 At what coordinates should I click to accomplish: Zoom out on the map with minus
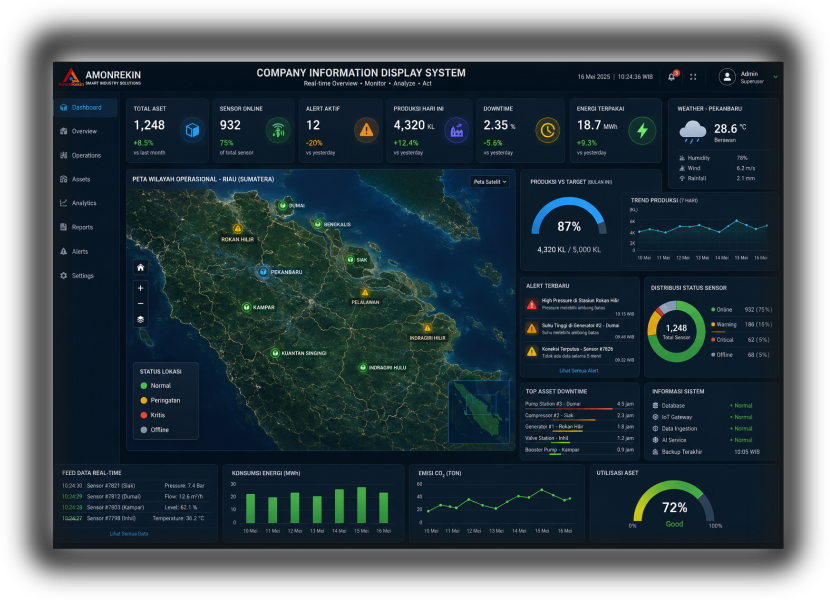tap(140, 304)
